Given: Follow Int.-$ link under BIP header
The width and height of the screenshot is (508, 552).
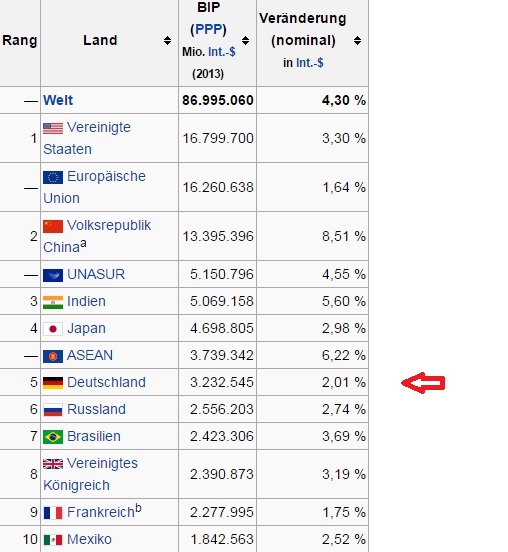Looking at the screenshot, I should (222, 52).
